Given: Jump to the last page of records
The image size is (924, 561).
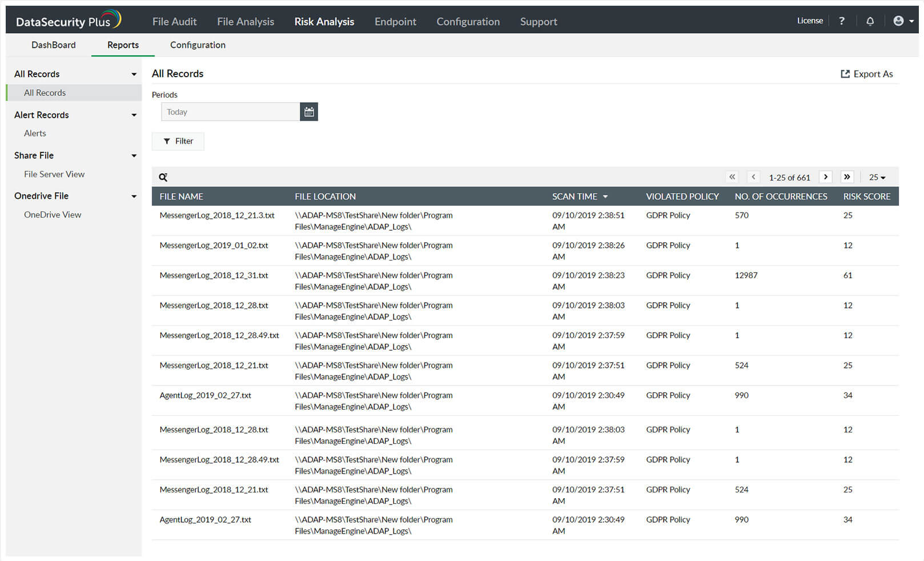Looking at the screenshot, I should [x=847, y=177].
